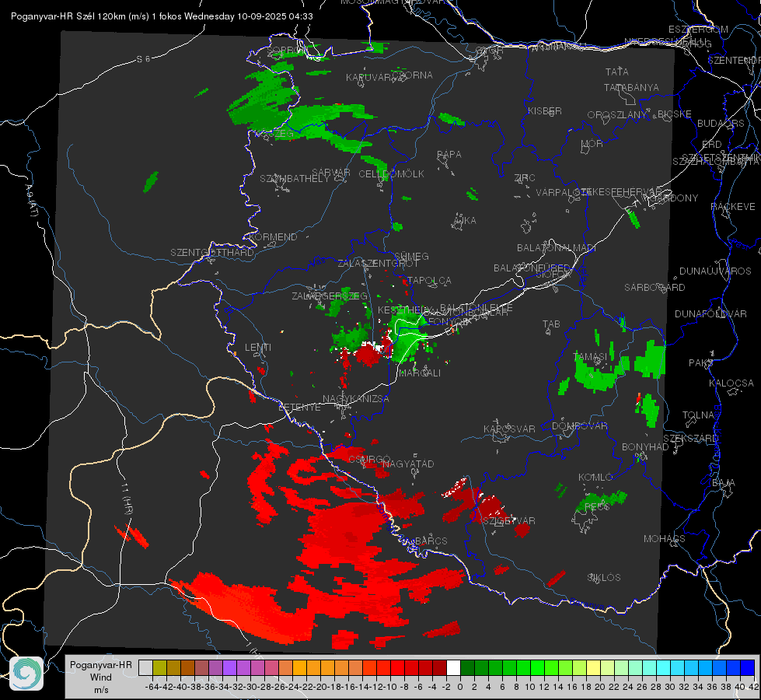Click the KALOCSA label
Viewport: 761px width, 700px height.
(731, 383)
